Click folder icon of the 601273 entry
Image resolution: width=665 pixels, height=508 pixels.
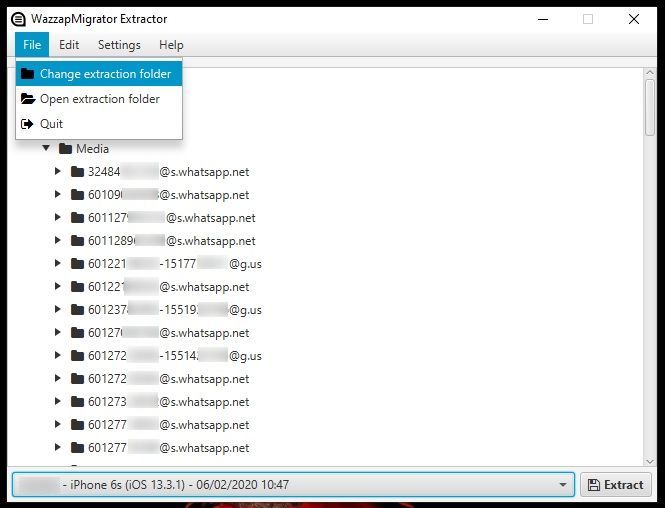pyautogui.click(x=77, y=401)
